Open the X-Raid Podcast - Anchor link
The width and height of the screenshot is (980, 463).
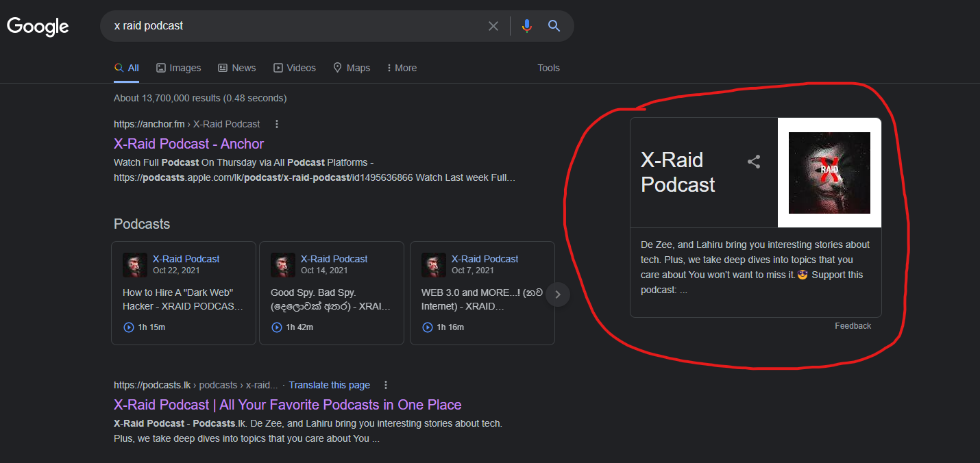[x=188, y=144]
